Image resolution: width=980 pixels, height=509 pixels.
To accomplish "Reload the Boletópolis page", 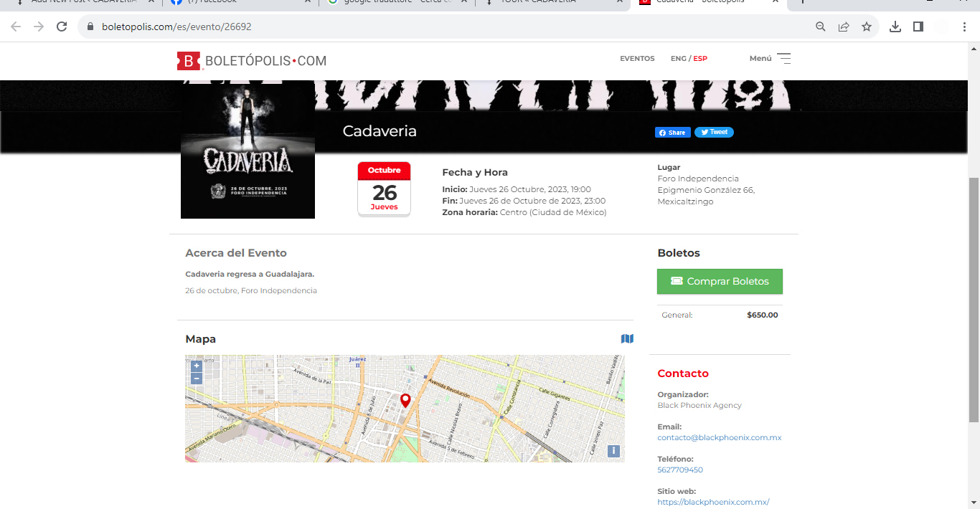I will [62, 27].
